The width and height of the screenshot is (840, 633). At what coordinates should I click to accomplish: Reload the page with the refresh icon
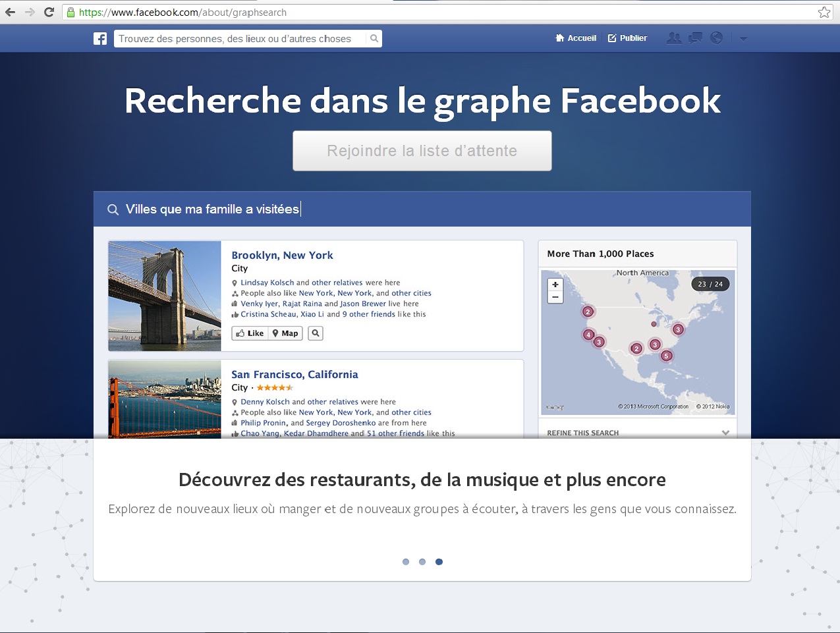[x=49, y=12]
